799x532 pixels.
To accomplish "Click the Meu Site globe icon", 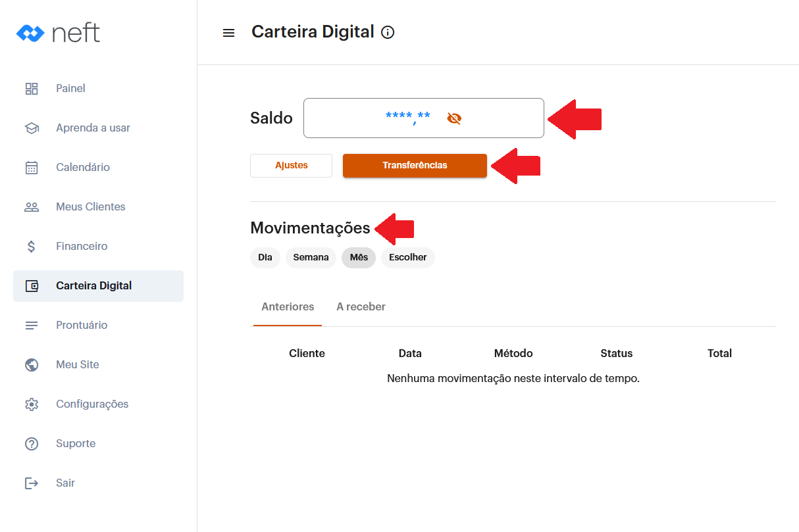I will point(32,365).
